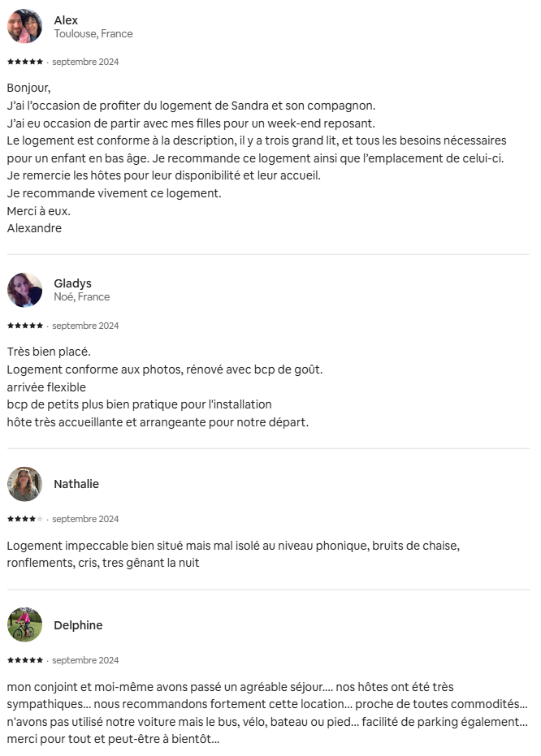Click the reviewer name Gladys
541x756 pixels.
pos(72,283)
